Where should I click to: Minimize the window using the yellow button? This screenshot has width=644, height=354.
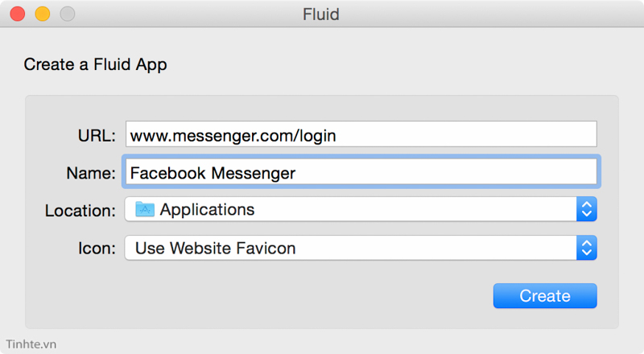pyautogui.click(x=43, y=14)
